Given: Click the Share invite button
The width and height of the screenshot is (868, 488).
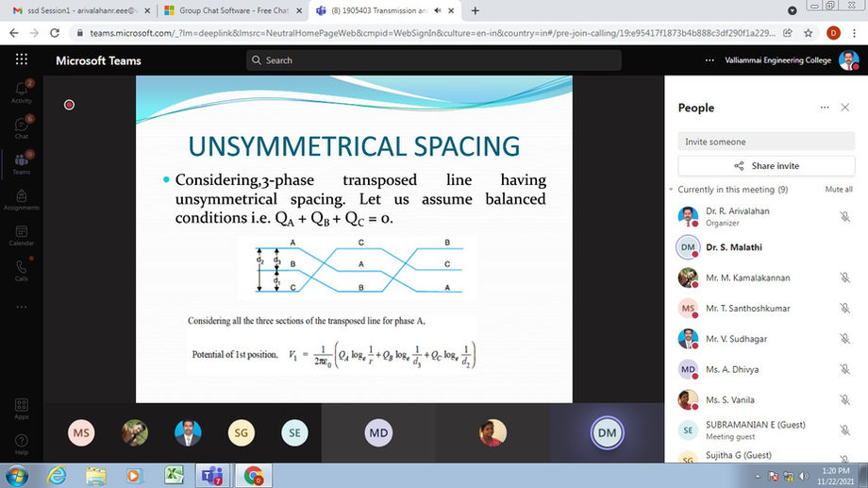Looking at the screenshot, I should pyautogui.click(x=767, y=165).
